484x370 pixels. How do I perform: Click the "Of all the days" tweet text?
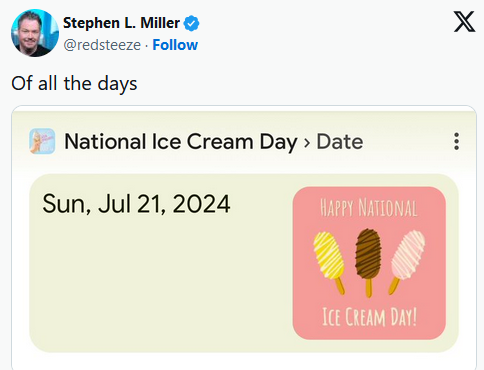pos(74,83)
